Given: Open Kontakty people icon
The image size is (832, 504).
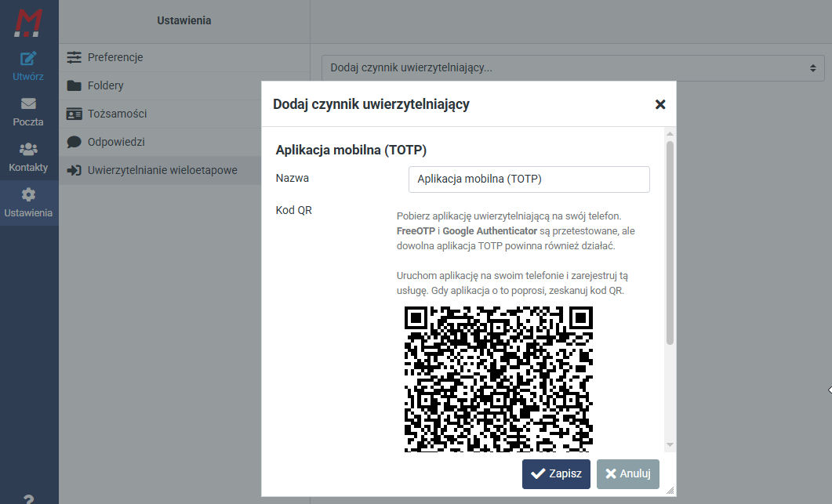Looking at the screenshot, I should tap(28, 149).
